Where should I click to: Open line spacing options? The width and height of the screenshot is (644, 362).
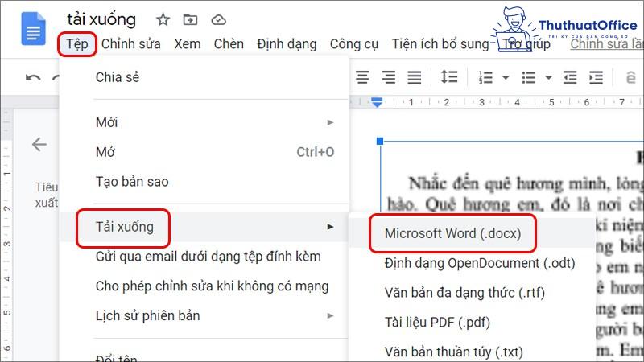449,76
